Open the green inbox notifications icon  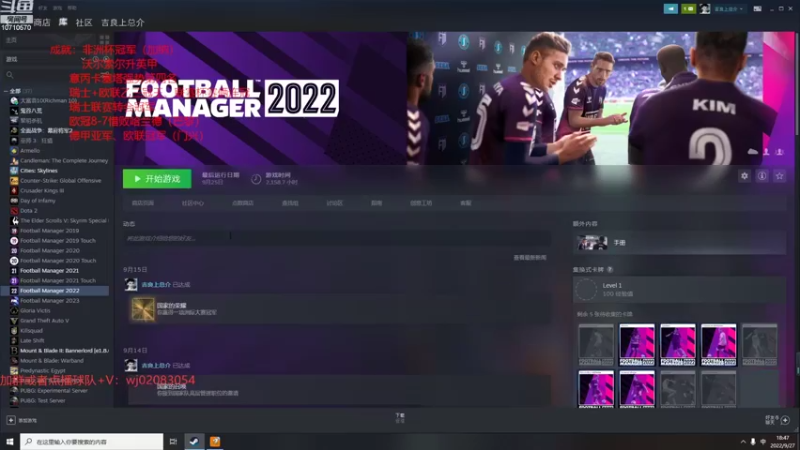[x=688, y=9]
